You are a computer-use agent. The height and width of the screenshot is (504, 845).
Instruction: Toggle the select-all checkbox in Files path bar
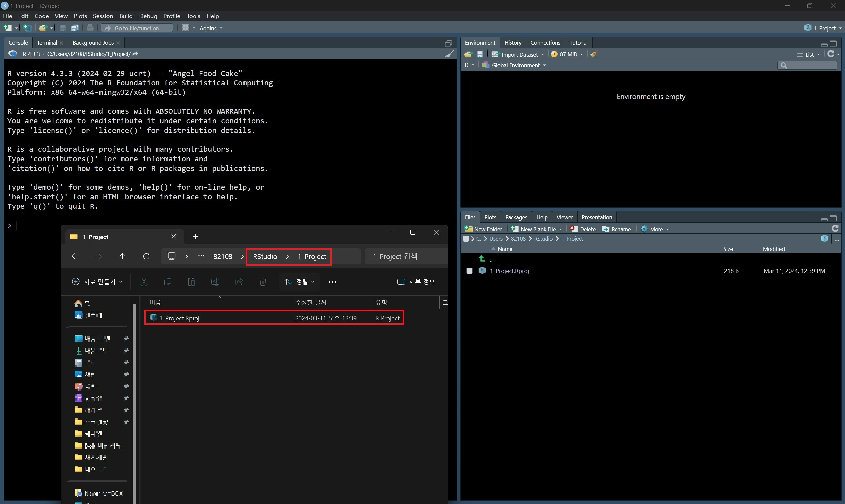pos(466,239)
